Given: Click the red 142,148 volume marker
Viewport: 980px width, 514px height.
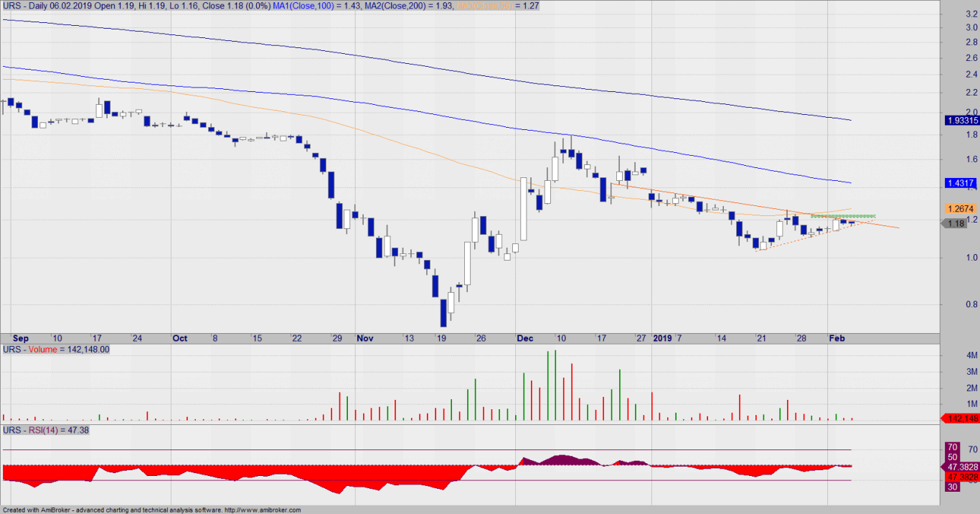Looking at the screenshot, I should (961, 419).
